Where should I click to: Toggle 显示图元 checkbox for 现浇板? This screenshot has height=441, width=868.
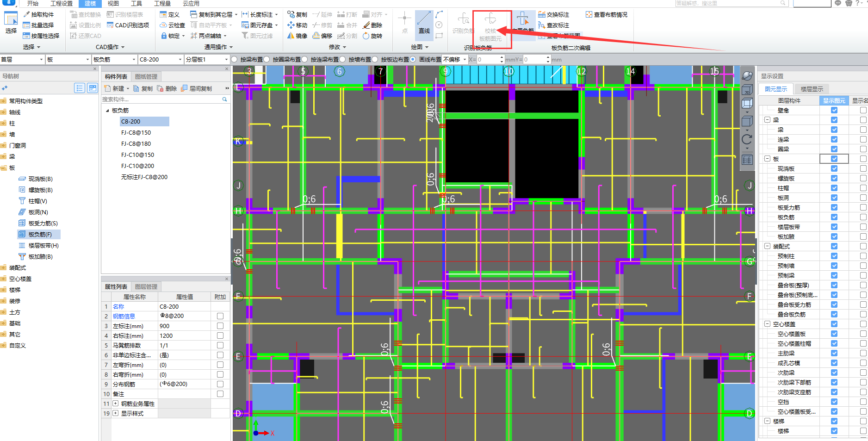point(834,168)
